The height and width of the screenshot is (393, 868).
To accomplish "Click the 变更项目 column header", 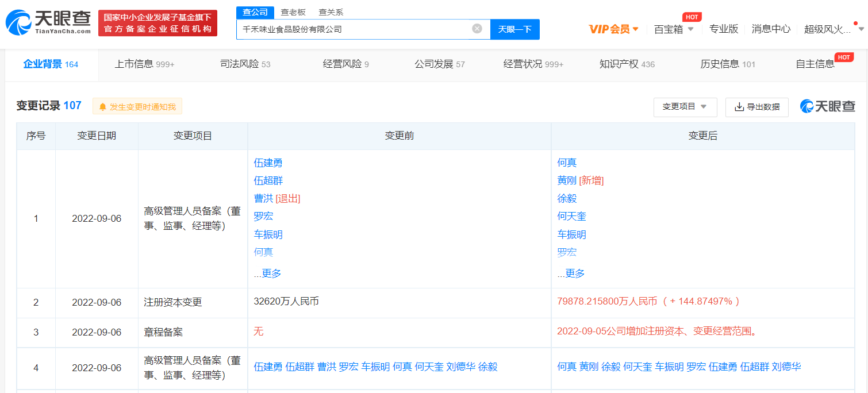I will click(x=193, y=136).
